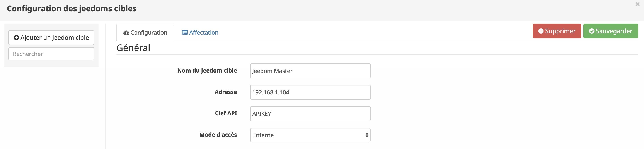Click the Ajouter un Jeedom cible button
The width and height of the screenshot is (644, 149).
point(51,38)
